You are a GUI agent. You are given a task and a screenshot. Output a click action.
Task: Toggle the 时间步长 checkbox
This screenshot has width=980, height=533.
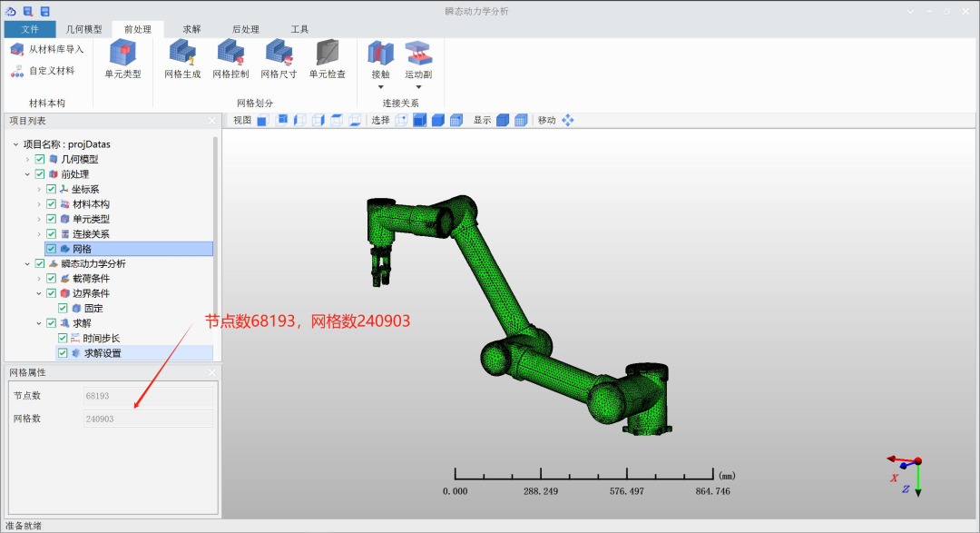tap(63, 338)
